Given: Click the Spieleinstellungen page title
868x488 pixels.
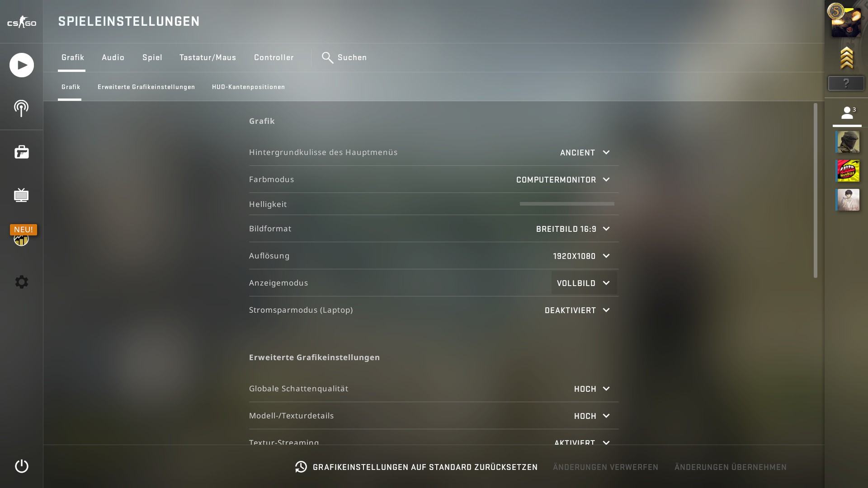Looking at the screenshot, I should point(129,21).
